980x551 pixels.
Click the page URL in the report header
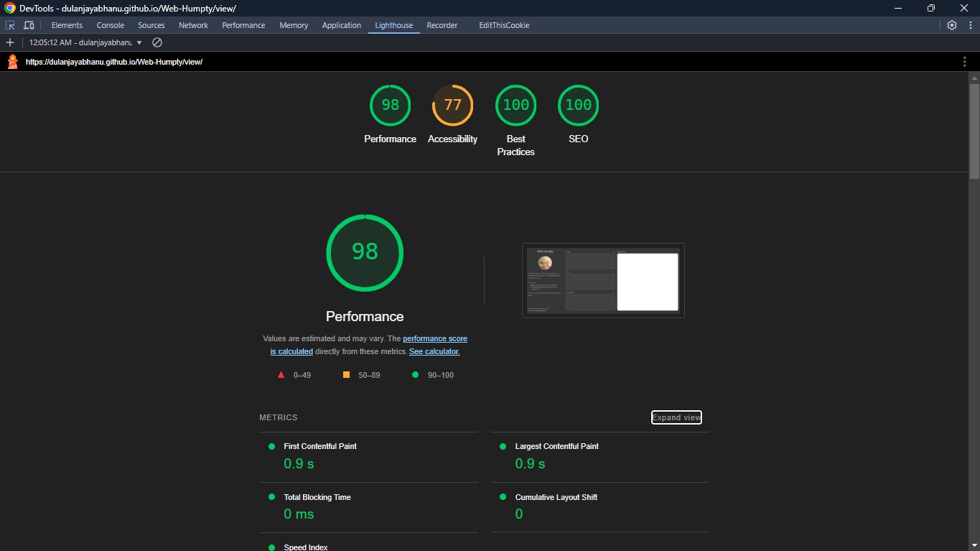(x=114, y=62)
